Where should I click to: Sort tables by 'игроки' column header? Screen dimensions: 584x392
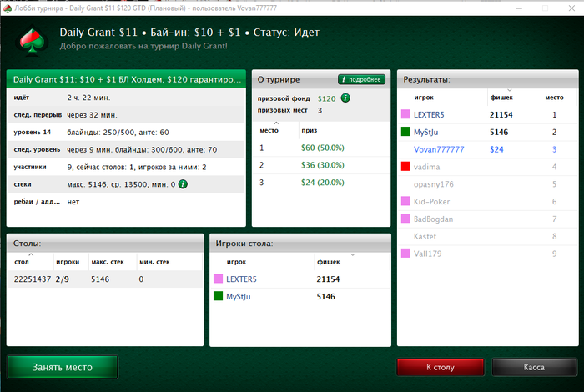tap(68, 262)
